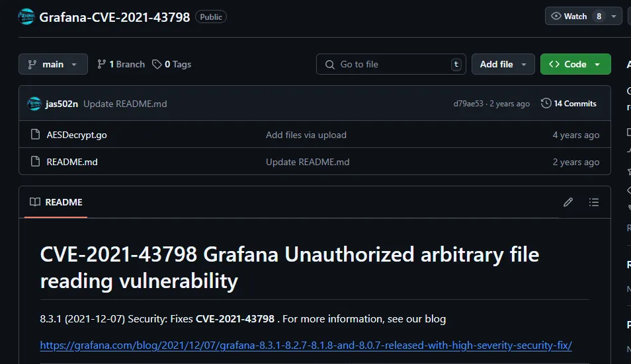Click the tag icon beside 0 Tags
This screenshot has height=364, width=631.
[x=157, y=64]
